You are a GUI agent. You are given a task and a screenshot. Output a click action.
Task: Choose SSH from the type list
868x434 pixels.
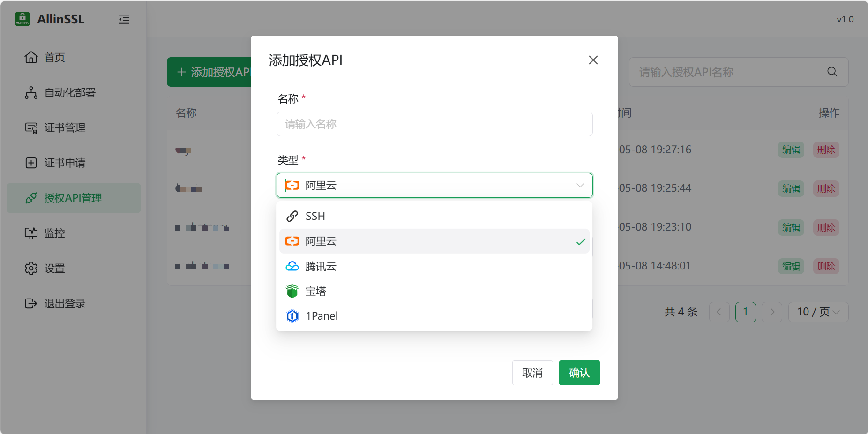(x=434, y=216)
